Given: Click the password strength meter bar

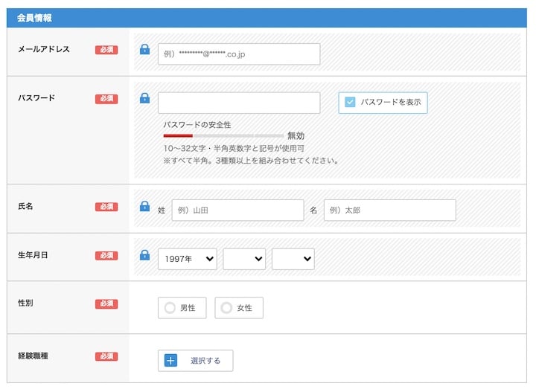Looking at the screenshot, I should [223, 136].
